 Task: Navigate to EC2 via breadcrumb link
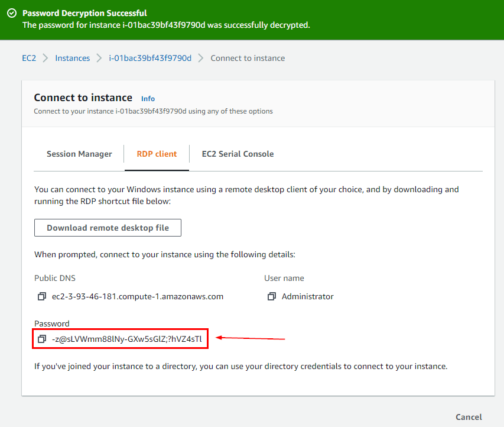pos(29,58)
